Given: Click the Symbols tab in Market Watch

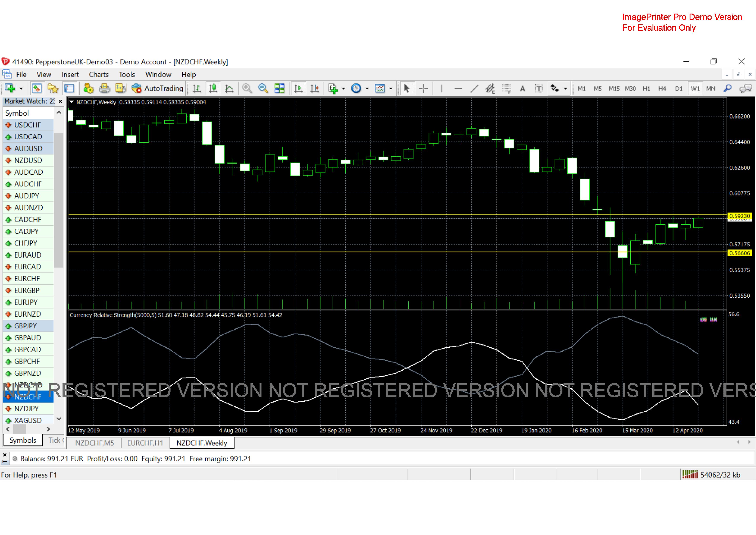Looking at the screenshot, I should [23, 441].
